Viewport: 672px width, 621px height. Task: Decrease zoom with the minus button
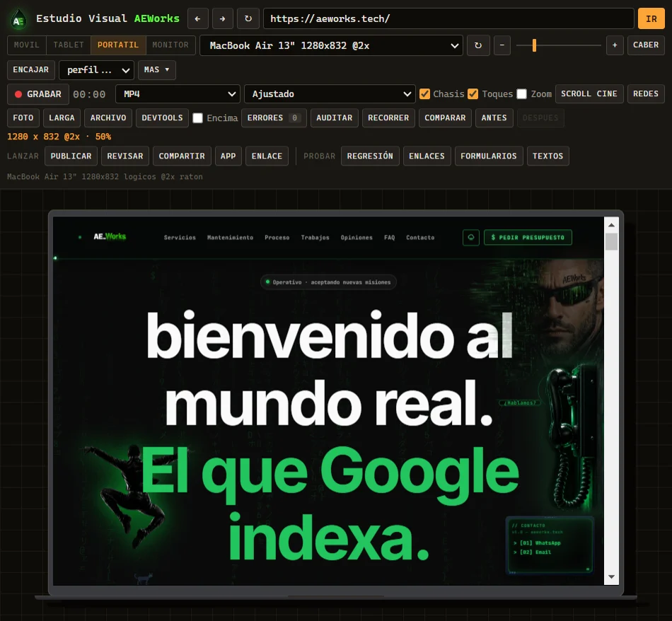point(502,45)
